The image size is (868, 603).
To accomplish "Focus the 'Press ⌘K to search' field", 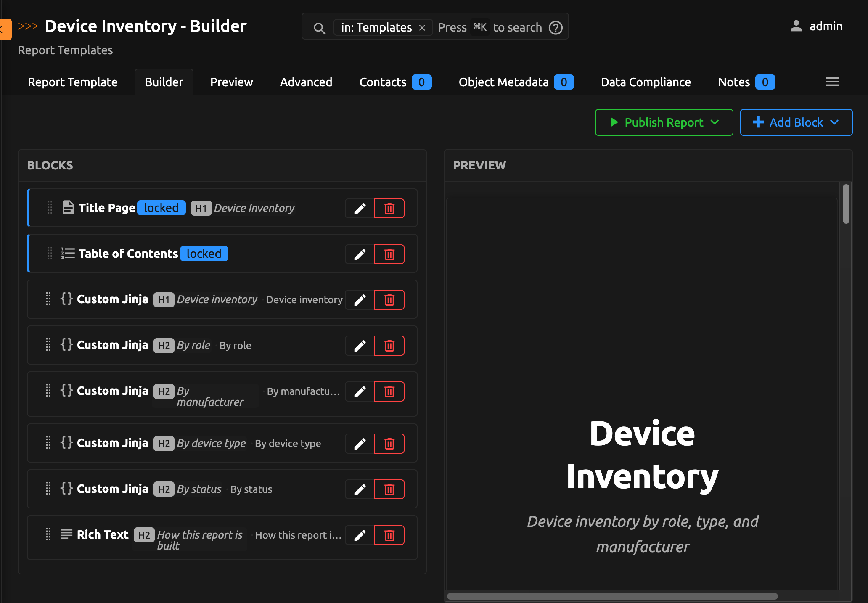I will (x=490, y=28).
